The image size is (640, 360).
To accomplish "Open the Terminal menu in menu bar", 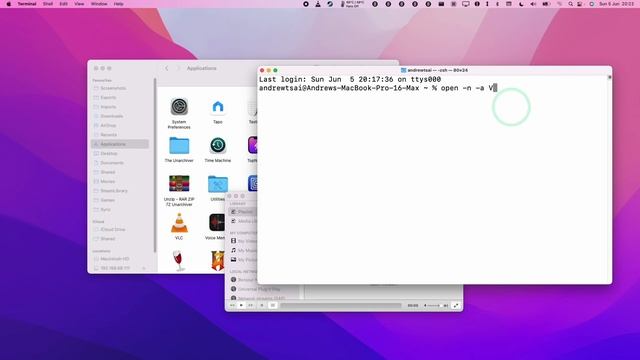I will pos(27,4).
